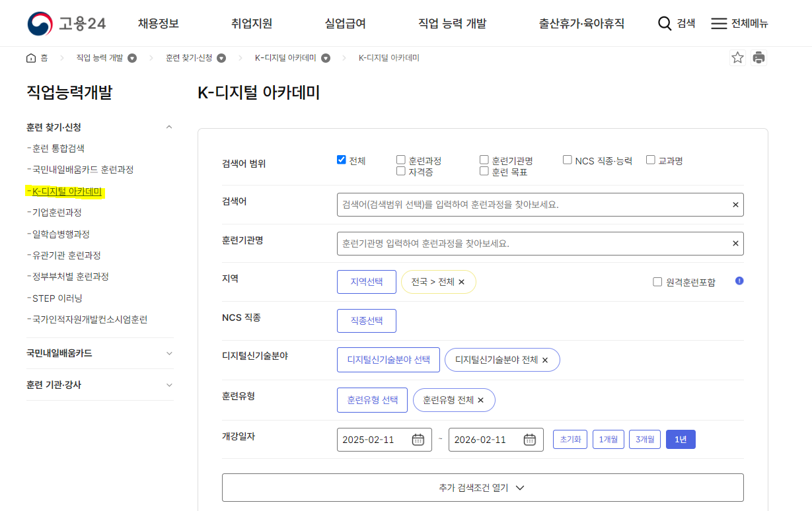Open 추가 검색조건 열기 panel

pyautogui.click(x=482, y=488)
